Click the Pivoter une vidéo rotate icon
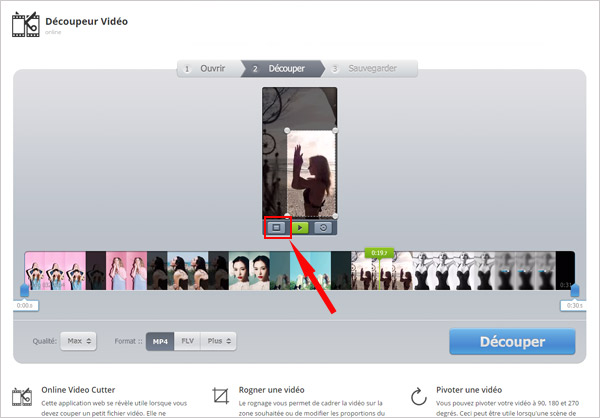This screenshot has height=418, width=600. pyautogui.click(x=419, y=396)
